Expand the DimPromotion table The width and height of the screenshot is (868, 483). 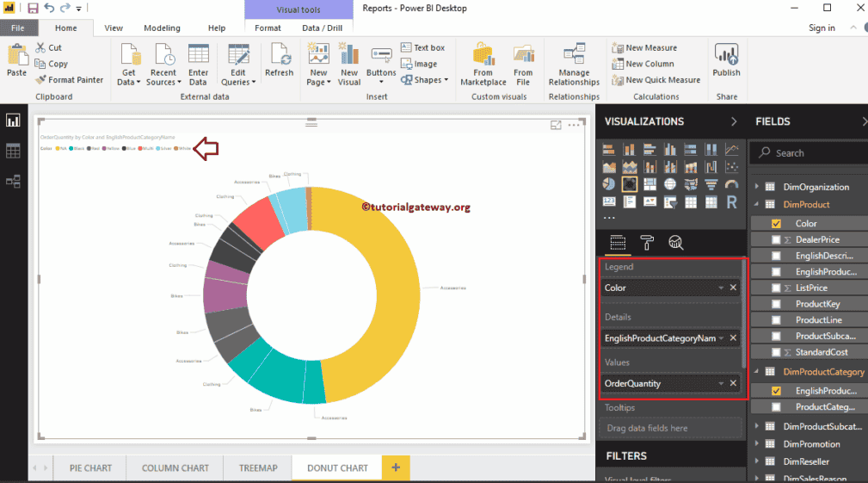[x=757, y=443]
